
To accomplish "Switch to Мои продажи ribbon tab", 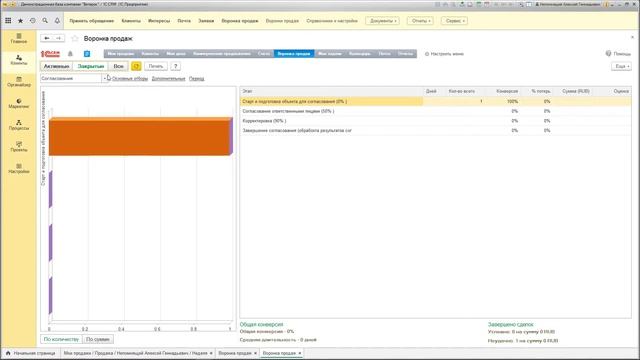I will (120, 53).
